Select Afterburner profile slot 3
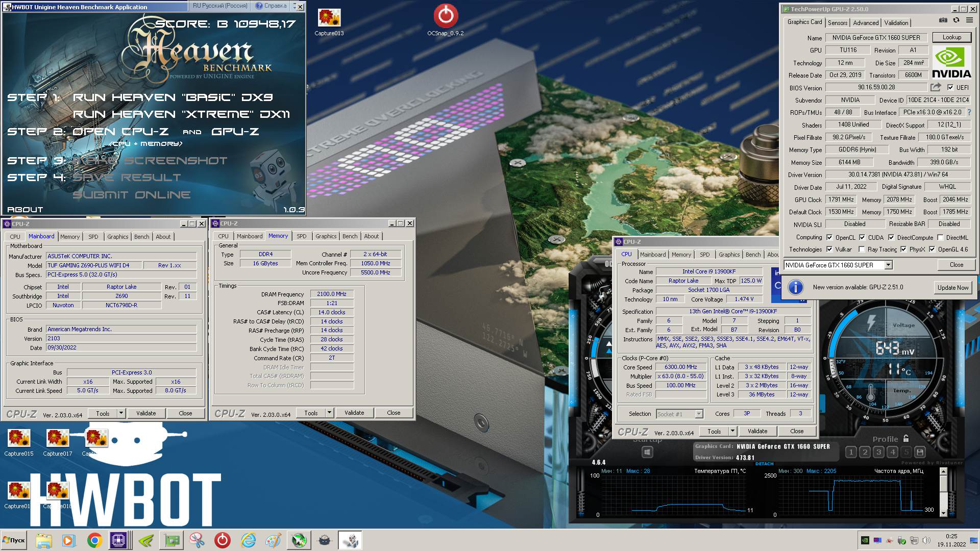Screen dimensions: 980x551 pos(878,452)
